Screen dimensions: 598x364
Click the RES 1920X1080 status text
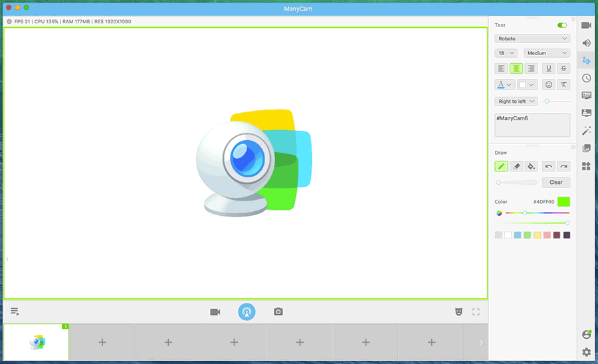coord(113,22)
